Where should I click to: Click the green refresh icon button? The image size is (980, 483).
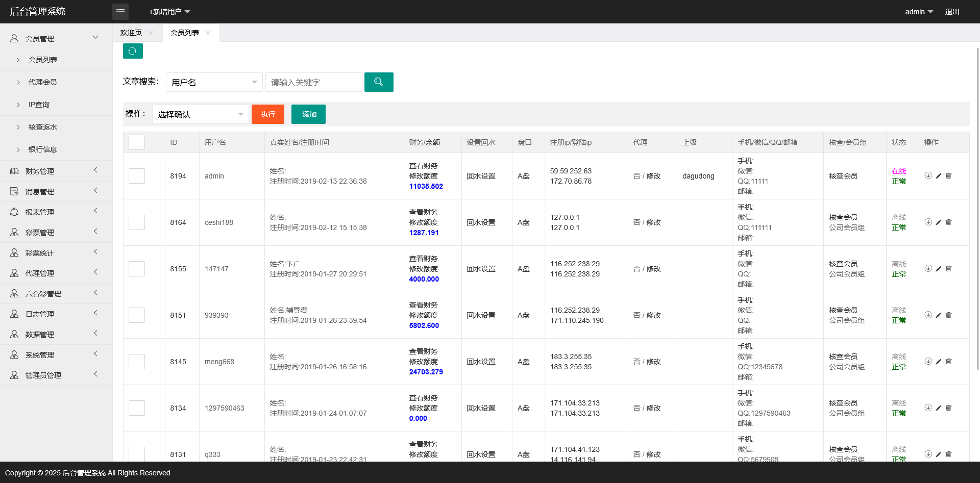[133, 51]
